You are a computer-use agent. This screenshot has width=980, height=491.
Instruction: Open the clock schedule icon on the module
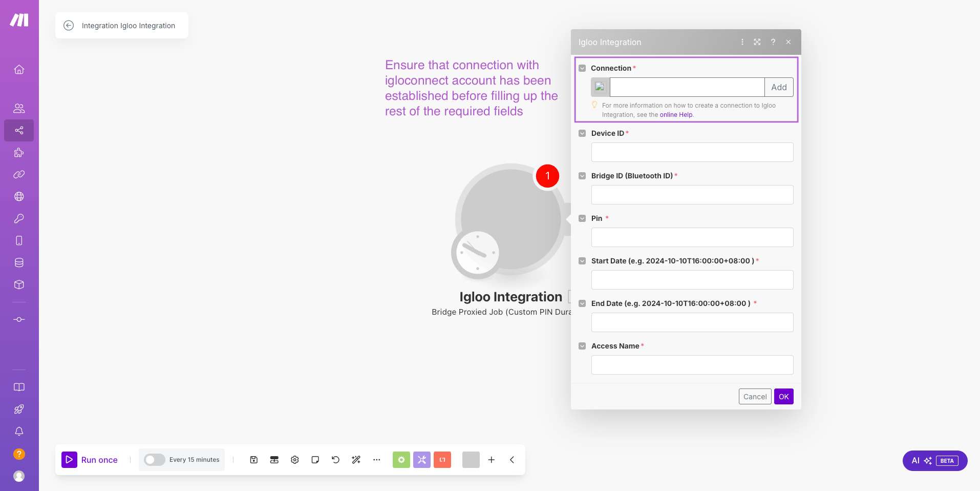pyautogui.click(x=477, y=253)
